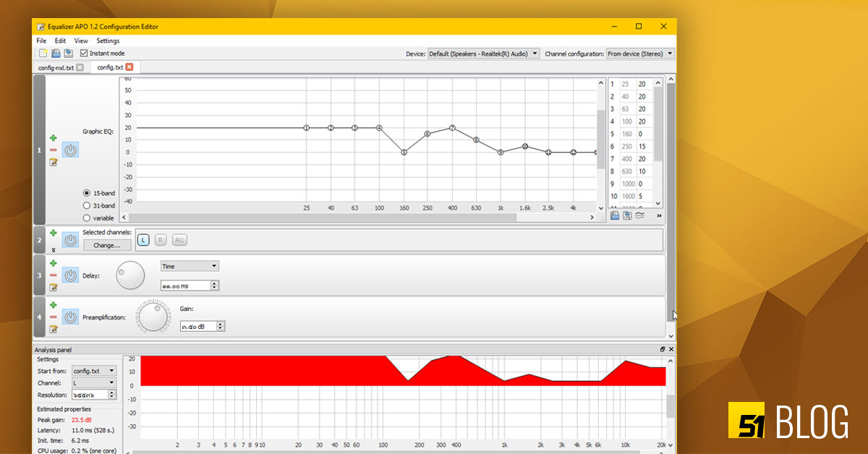Open text edit for the Graphic EQ row
Image resolution: width=868 pixels, height=454 pixels.
pos(53,162)
